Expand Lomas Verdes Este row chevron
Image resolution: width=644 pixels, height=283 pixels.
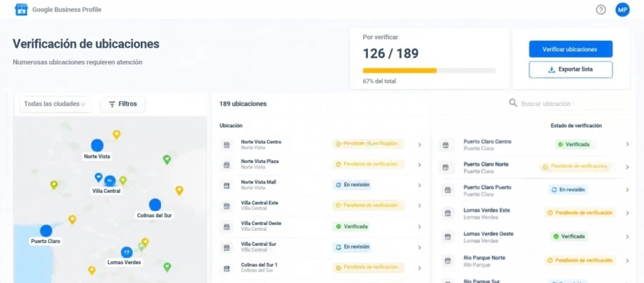click(x=627, y=213)
